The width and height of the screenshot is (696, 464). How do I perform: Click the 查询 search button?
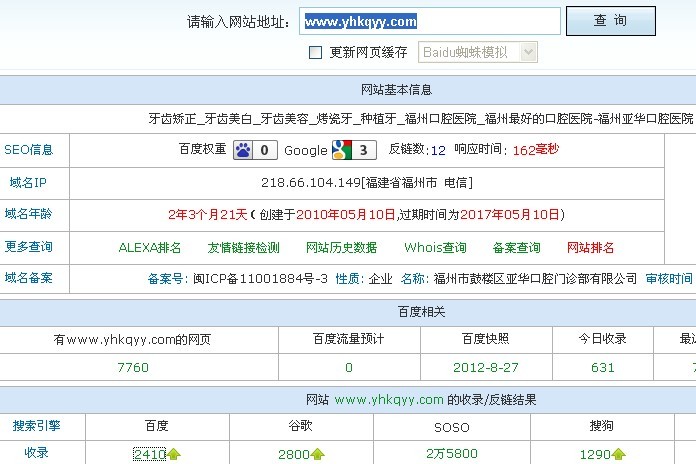[x=611, y=21]
